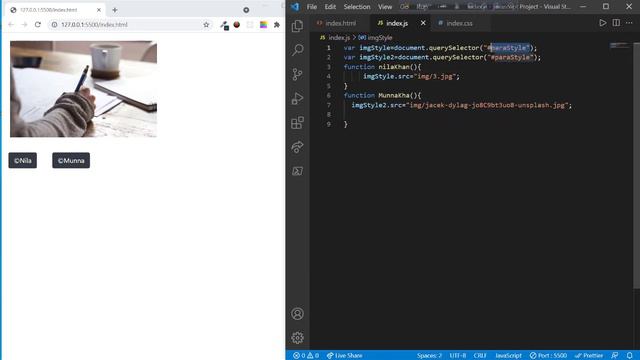Open the Extensions view
This screenshot has height=360, width=640.
(297, 122)
